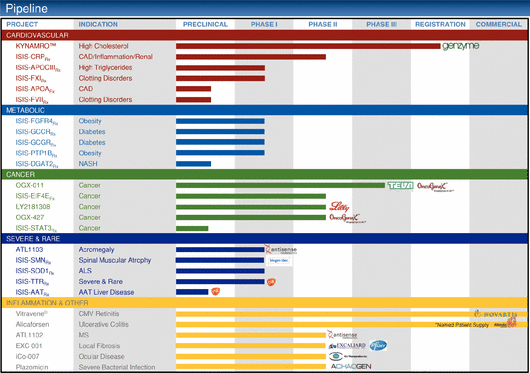Screen dimensions: 530x373
Task: Click the 'AAT Liver Disease' indication
Action: pyautogui.click(x=106, y=292)
